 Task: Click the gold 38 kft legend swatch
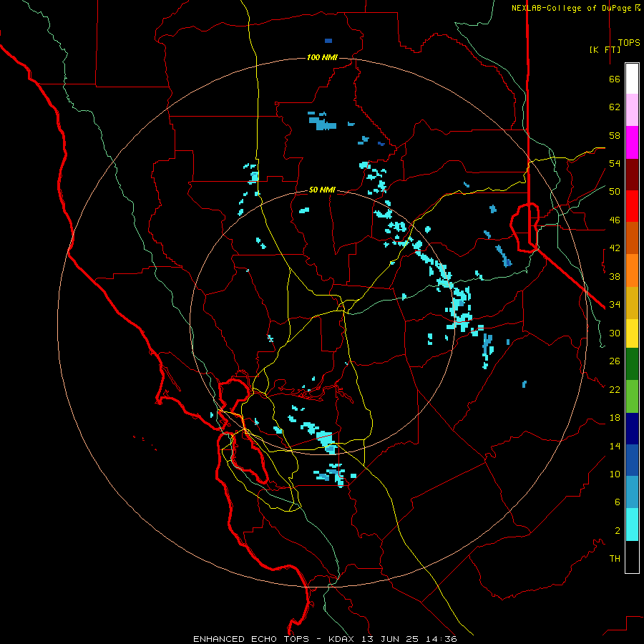pos(632,303)
